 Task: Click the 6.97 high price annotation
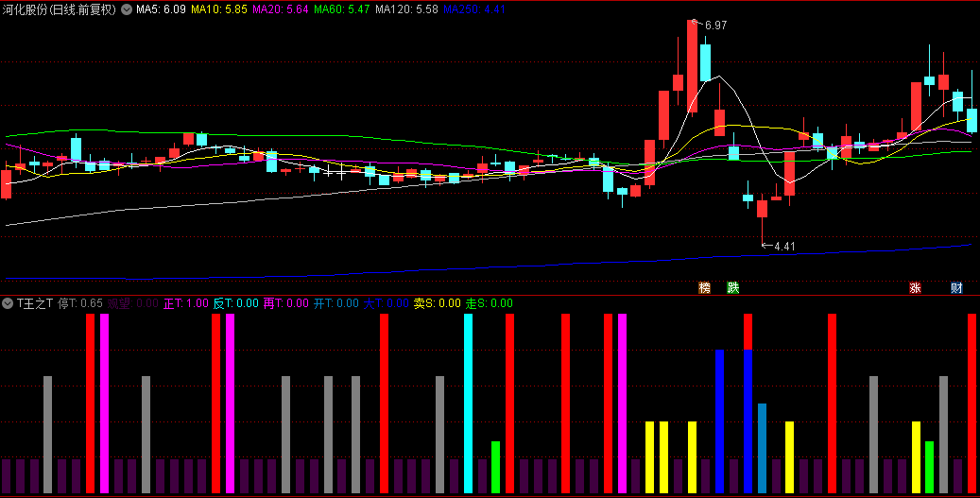[715, 26]
